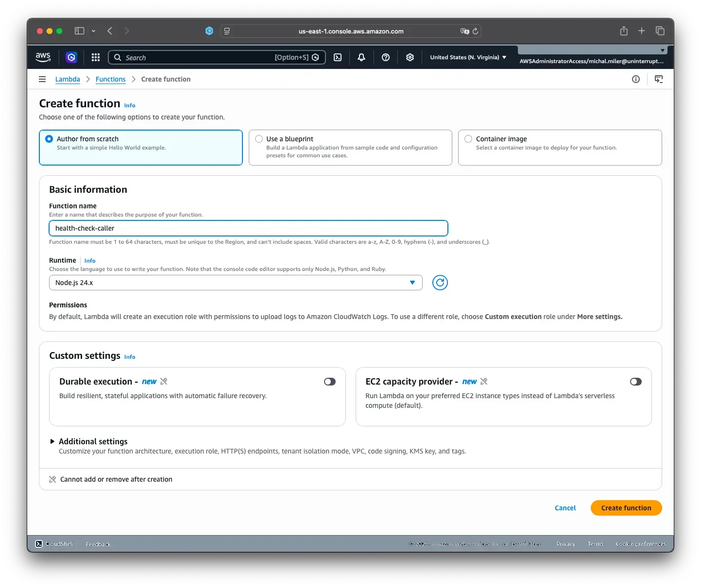Image resolution: width=701 pixels, height=588 pixels.
Task: Click the AWS Search box
Action: (217, 57)
